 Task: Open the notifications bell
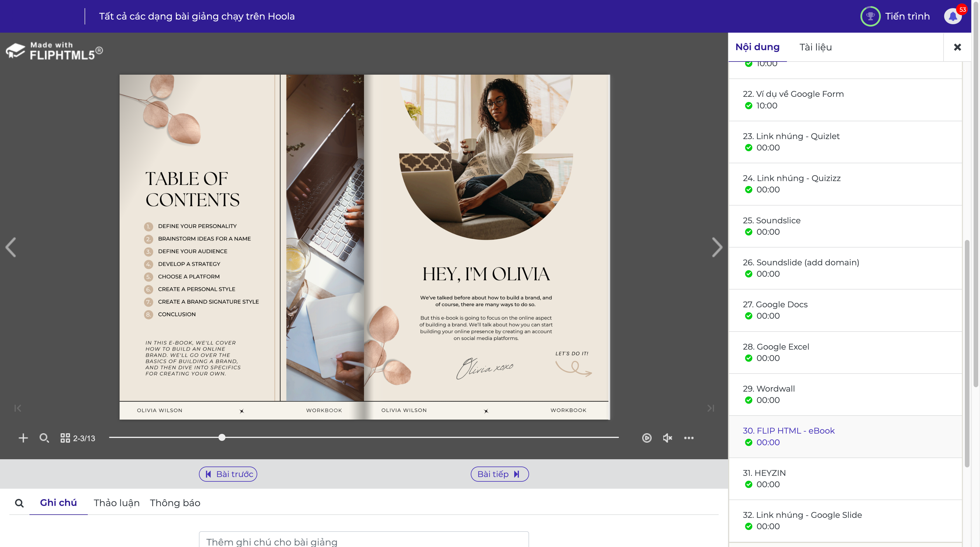[x=953, y=16]
